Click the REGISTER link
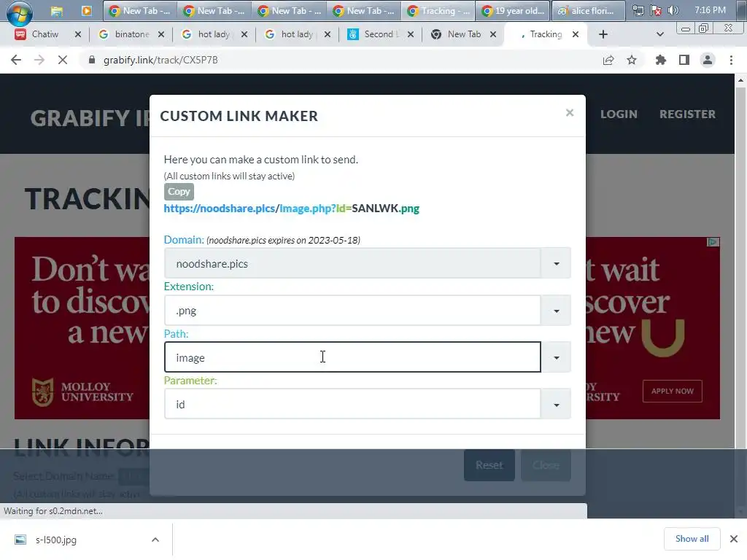 pos(687,114)
